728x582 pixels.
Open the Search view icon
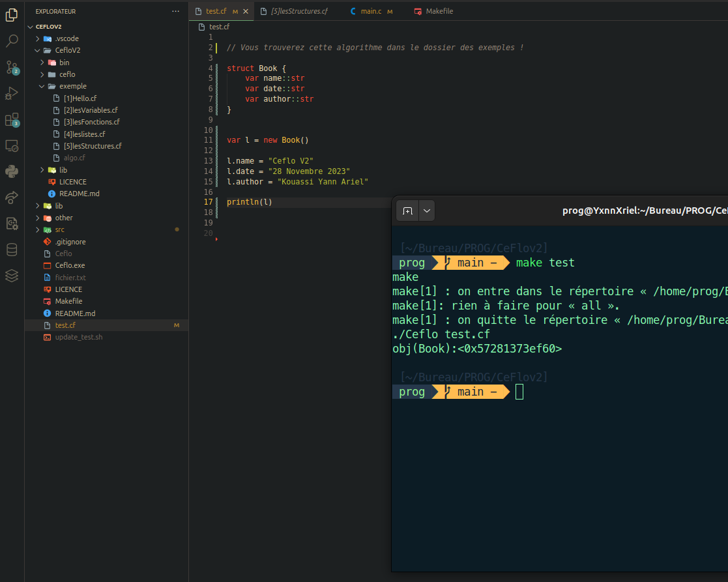12,41
